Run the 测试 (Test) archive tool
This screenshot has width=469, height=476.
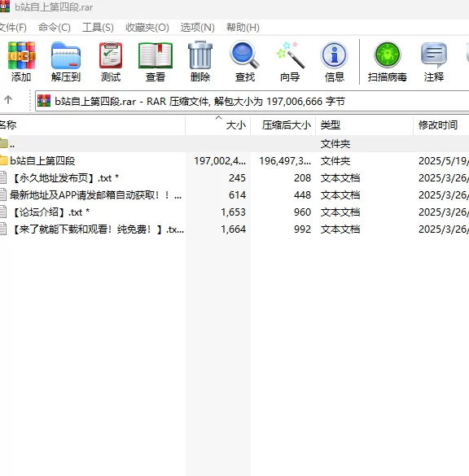(111, 62)
